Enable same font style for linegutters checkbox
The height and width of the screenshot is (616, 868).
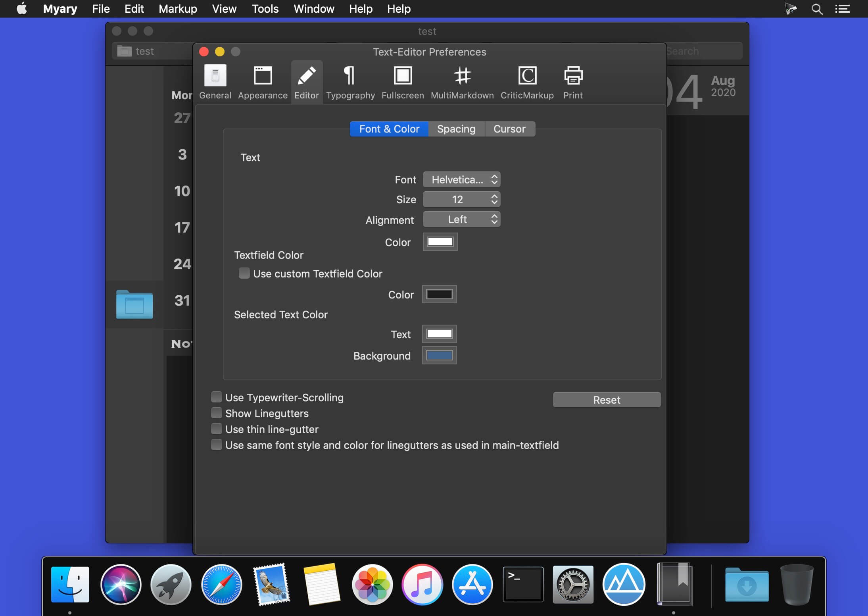tap(216, 445)
